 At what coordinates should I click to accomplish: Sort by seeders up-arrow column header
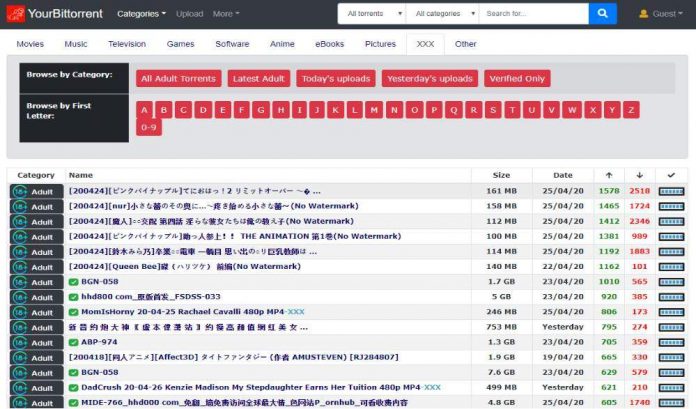(608, 175)
